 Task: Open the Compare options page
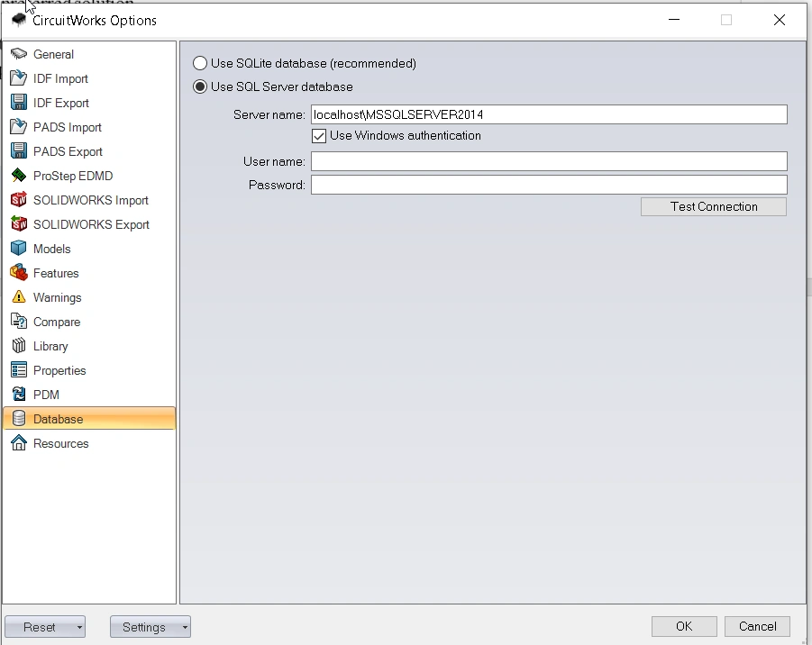click(89, 322)
